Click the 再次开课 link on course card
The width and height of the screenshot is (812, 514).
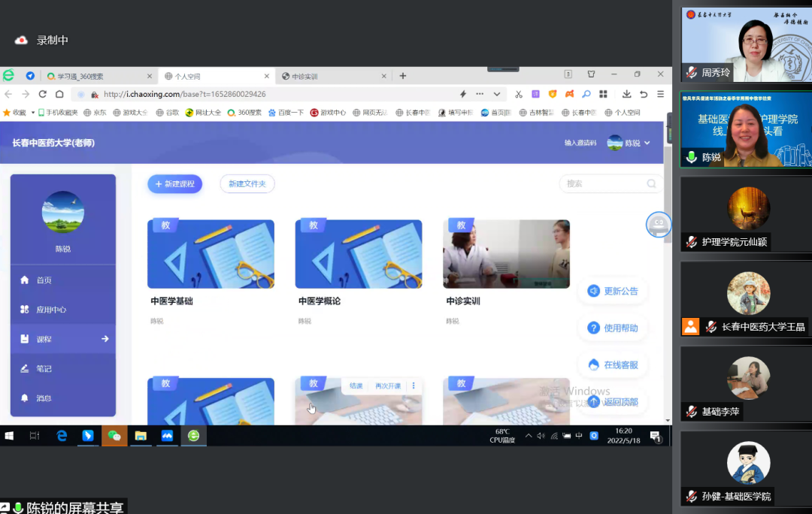point(388,385)
